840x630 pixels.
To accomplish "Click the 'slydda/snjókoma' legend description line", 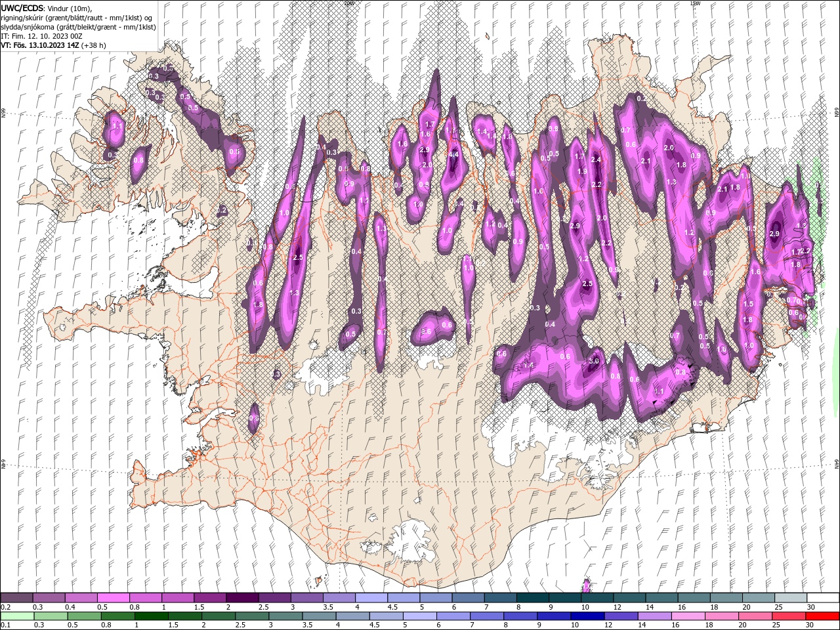I will click(x=78, y=27).
